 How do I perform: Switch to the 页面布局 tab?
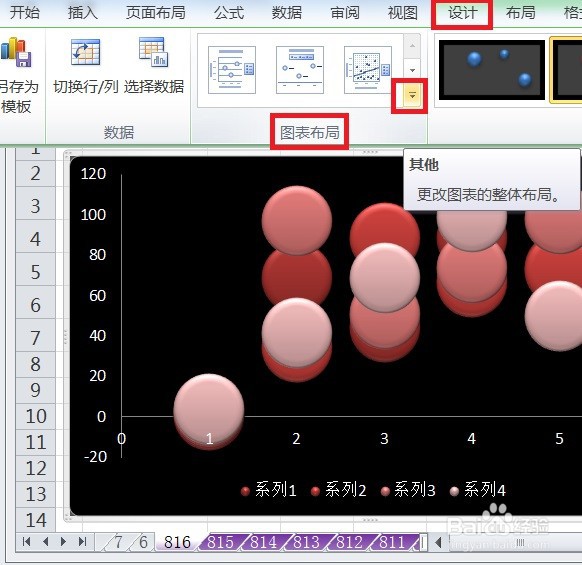click(156, 13)
